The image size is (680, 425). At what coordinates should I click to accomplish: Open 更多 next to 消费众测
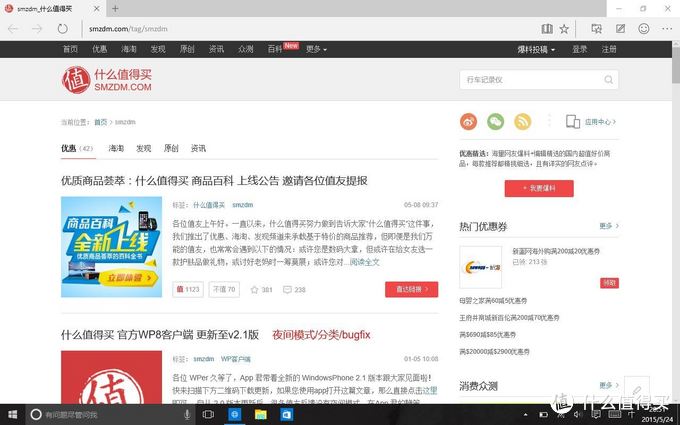[x=609, y=385]
